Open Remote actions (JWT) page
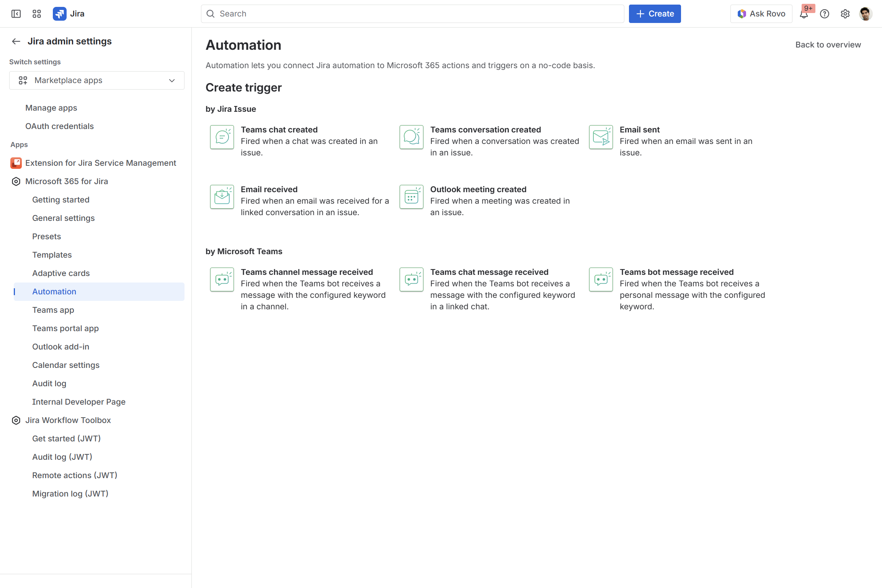The width and height of the screenshot is (882, 588). pos(75,475)
